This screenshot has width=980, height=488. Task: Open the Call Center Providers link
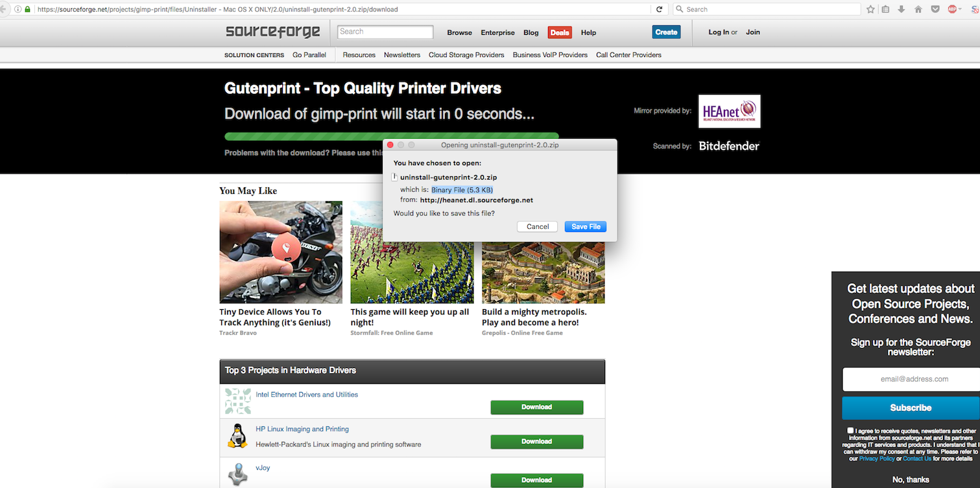tap(628, 55)
